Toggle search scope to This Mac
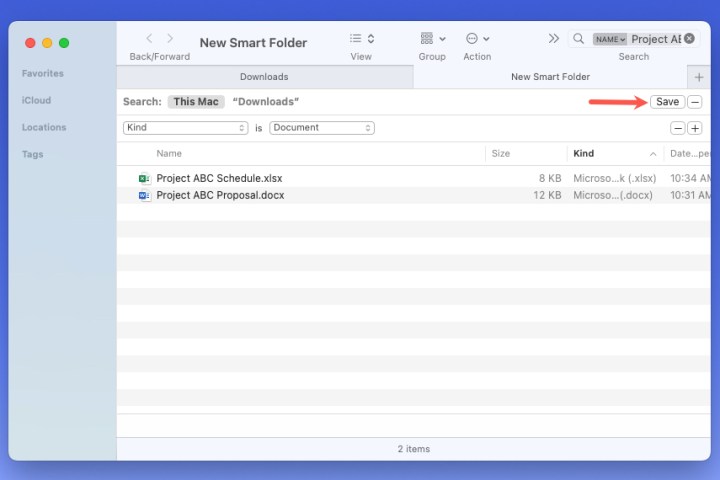The height and width of the screenshot is (480, 720). tap(196, 102)
